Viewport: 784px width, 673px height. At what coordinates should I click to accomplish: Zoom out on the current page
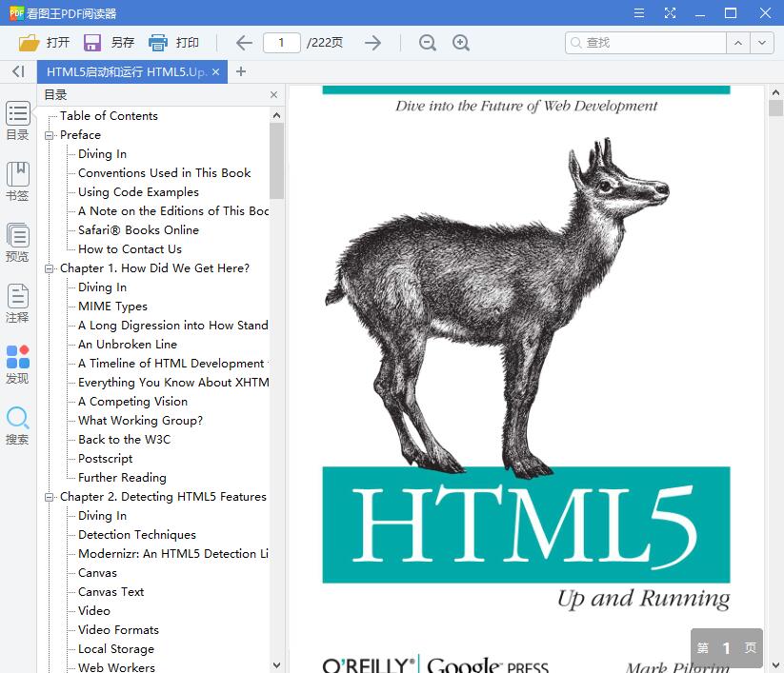click(428, 43)
